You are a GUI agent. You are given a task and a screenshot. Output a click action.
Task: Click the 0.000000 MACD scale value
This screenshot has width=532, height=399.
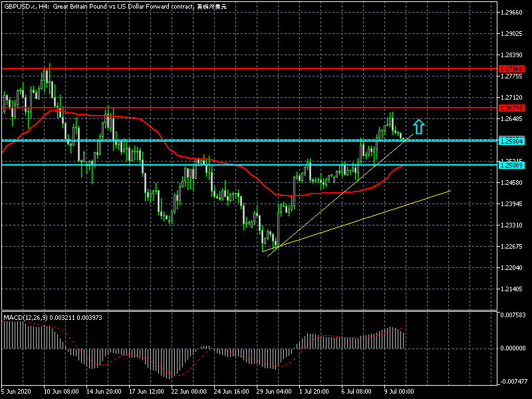point(512,348)
